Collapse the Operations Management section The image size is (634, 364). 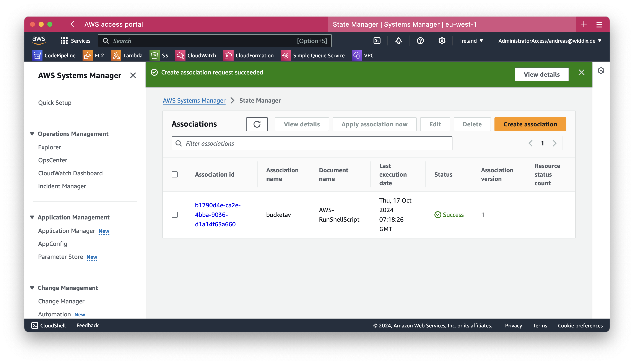[32, 134]
